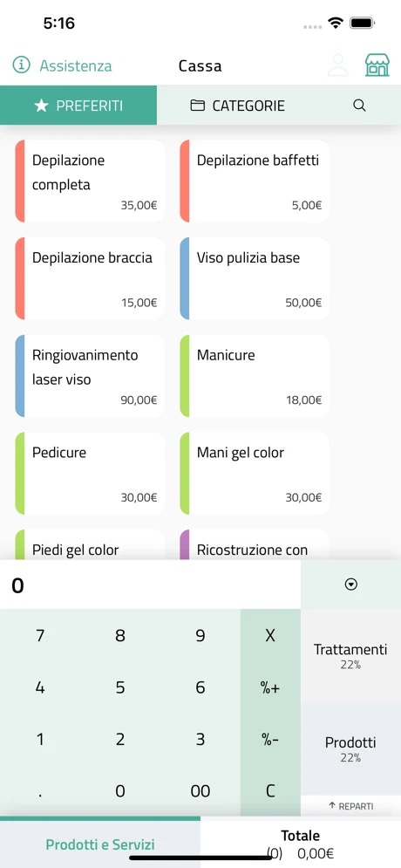Choose the Prodotti 22% department

(350, 749)
